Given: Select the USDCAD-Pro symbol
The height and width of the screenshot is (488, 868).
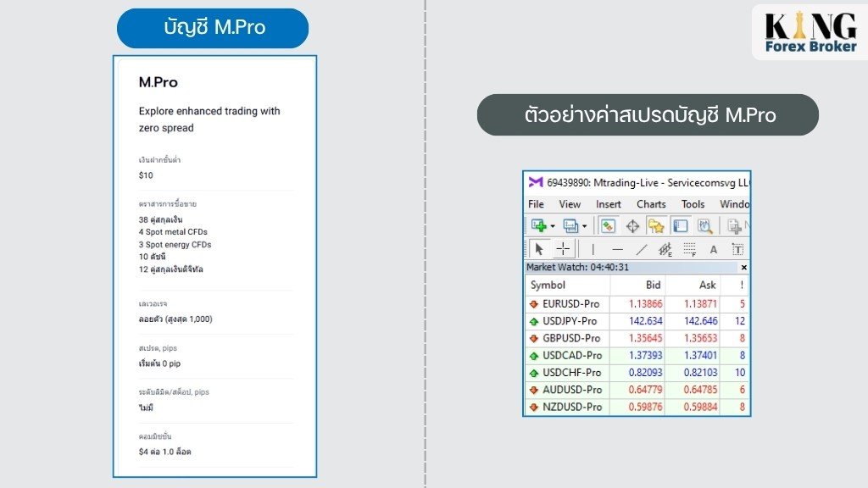Looking at the screenshot, I should 572,355.
